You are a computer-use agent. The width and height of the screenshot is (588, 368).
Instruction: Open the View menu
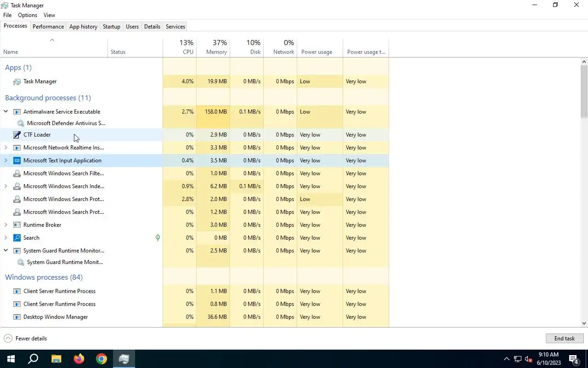coord(49,15)
